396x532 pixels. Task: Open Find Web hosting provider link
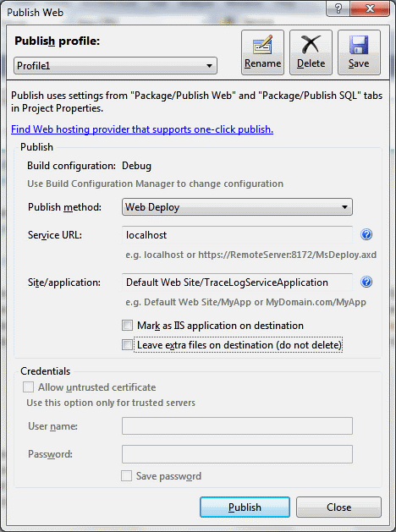point(142,129)
